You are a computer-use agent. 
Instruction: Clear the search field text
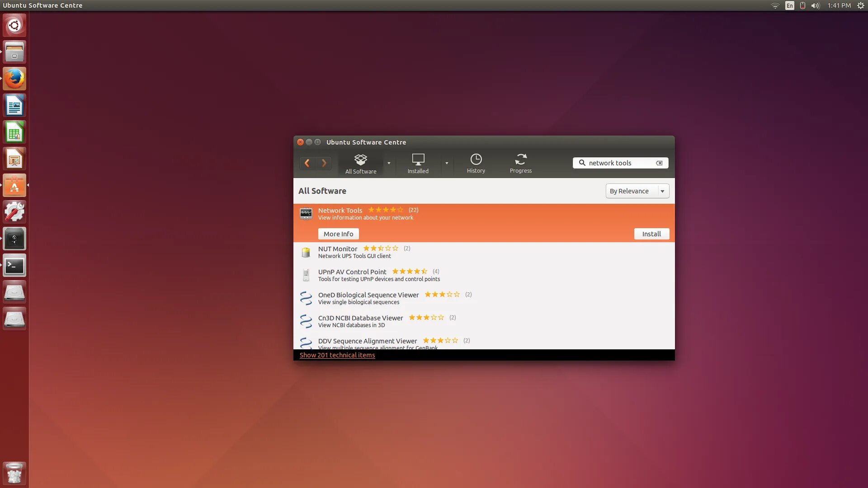click(x=659, y=163)
